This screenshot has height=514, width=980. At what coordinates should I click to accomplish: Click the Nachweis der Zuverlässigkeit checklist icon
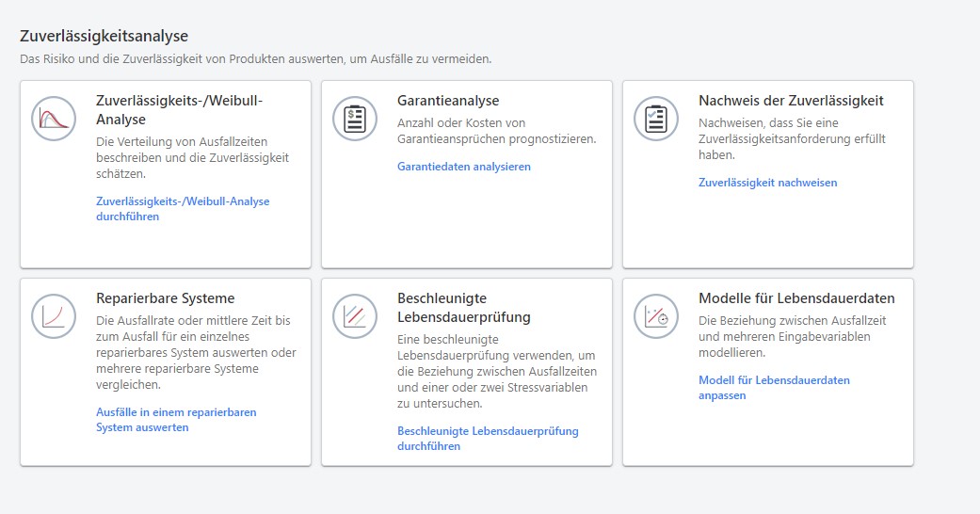[656, 120]
